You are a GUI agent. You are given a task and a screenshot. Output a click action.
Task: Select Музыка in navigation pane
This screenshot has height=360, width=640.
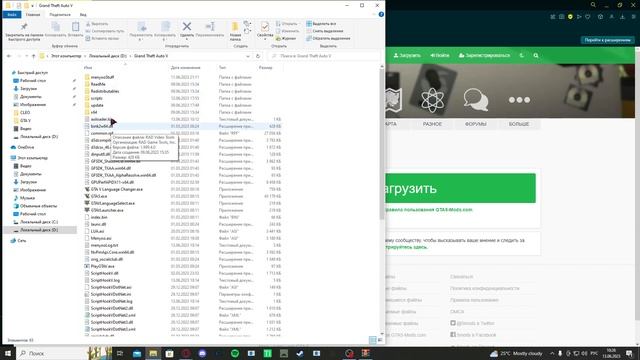coord(27,198)
